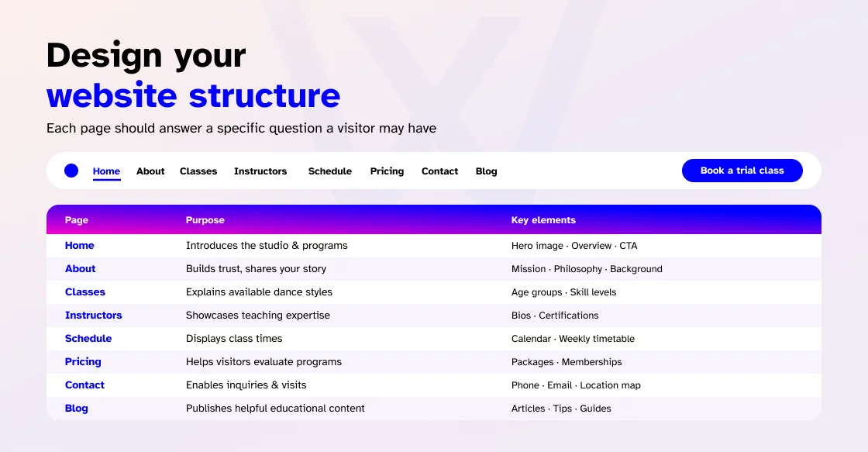Select 'Builds trust, shares your story' cell
Viewport: 868px width, 452px height.
(x=256, y=269)
